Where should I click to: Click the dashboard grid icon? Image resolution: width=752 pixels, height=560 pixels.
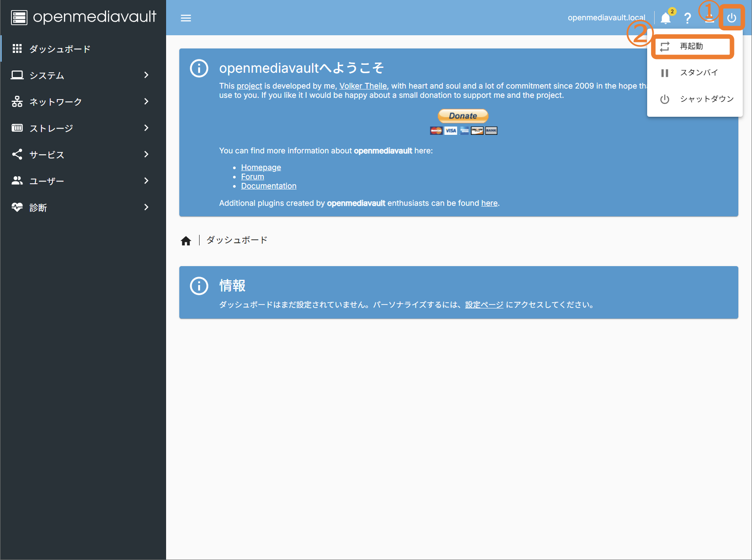pyautogui.click(x=17, y=48)
